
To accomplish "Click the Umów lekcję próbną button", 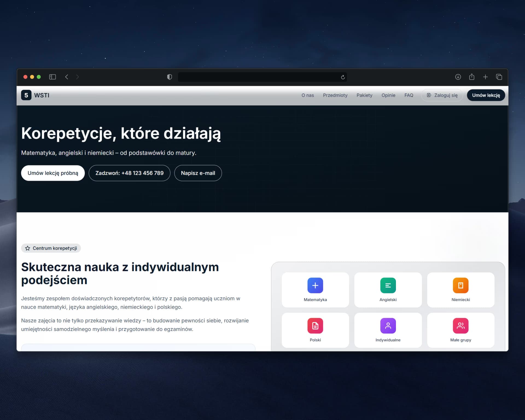I will (53, 173).
